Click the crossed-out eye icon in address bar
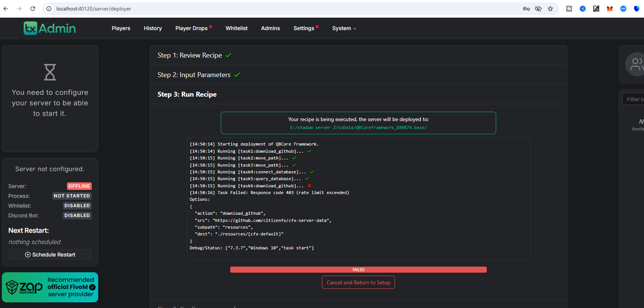This screenshot has height=308, width=644. click(538, 9)
